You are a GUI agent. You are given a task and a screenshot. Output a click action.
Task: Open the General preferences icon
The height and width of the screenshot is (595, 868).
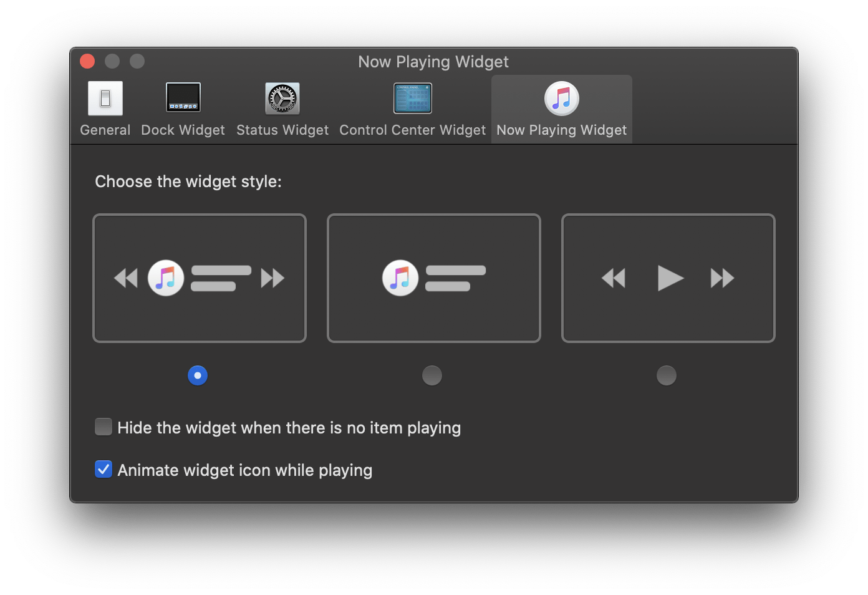105,99
